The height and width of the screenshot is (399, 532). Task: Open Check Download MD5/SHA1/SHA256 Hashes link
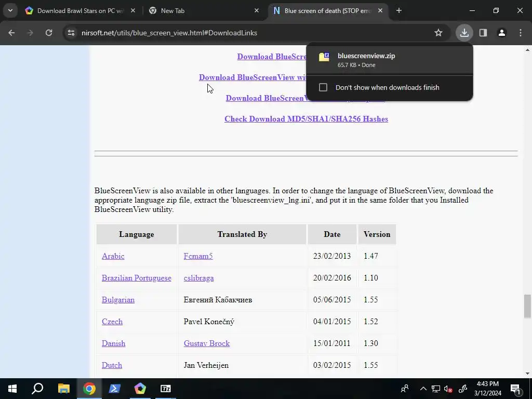click(306, 119)
